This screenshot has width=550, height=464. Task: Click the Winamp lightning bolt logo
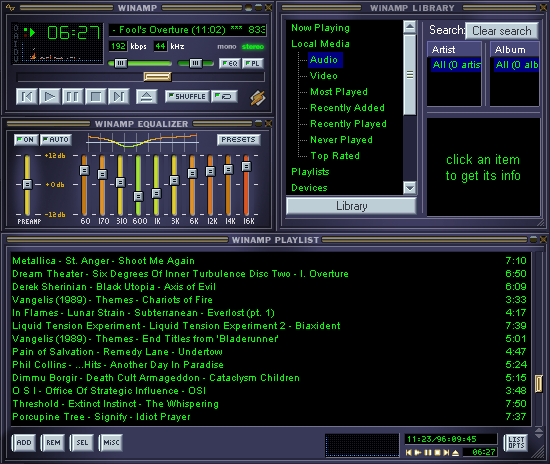(258, 98)
